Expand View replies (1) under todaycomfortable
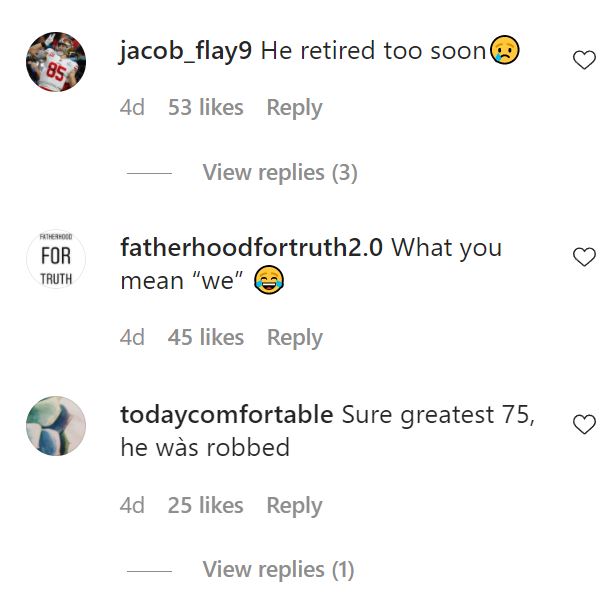 point(278,570)
